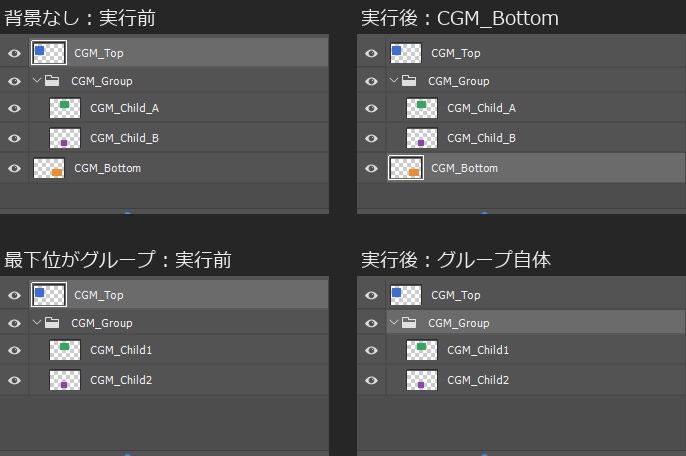Image resolution: width=686 pixels, height=456 pixels.
Task: Click CGM_Bottom orange thumbnail in 背景なし:実行前 panel
Action: 49,168
